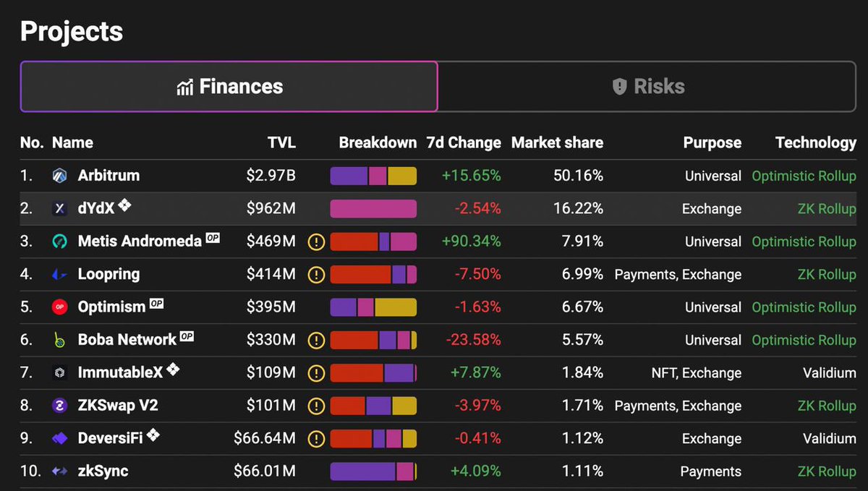Click the dYdX project logo

click(x=60, y=209)
